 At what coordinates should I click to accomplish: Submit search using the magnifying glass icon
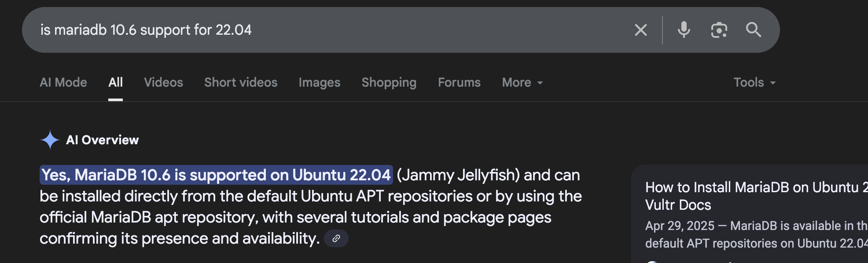click(x=754, y=30)
